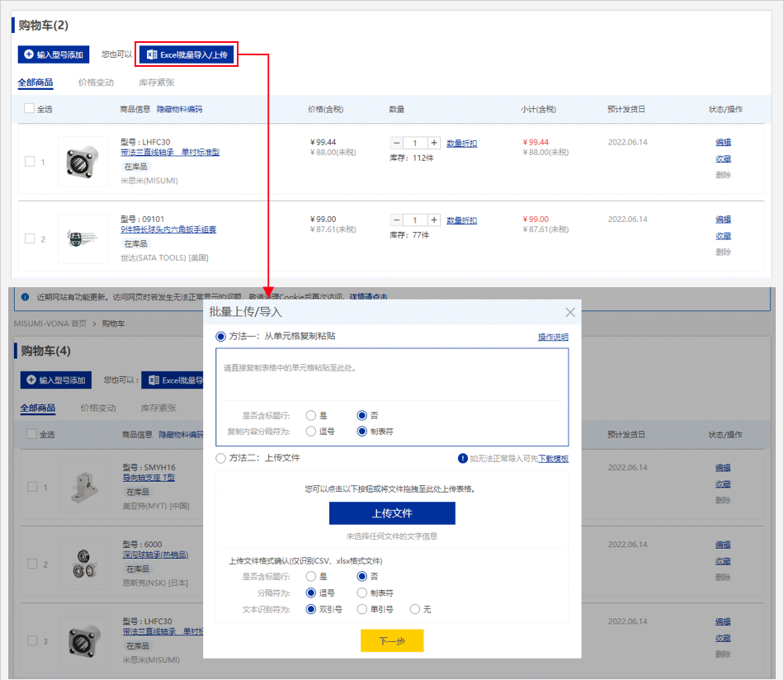Image resolution: width=784 pixels, height=680 pixels.
Task: Select checkbox for item 2 wrench set
Action: pos(30,238)
